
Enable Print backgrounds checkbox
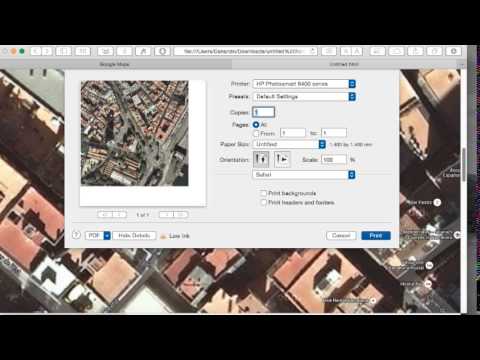(263, 193)
